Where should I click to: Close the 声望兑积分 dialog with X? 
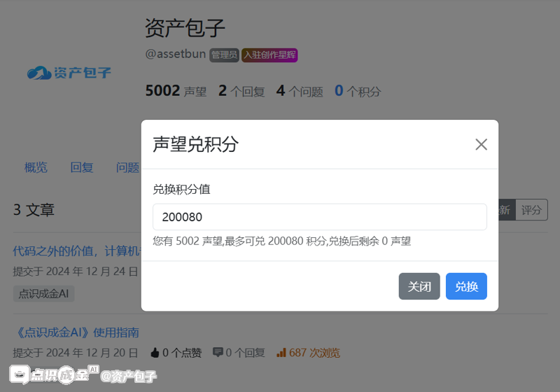(481, 145)
